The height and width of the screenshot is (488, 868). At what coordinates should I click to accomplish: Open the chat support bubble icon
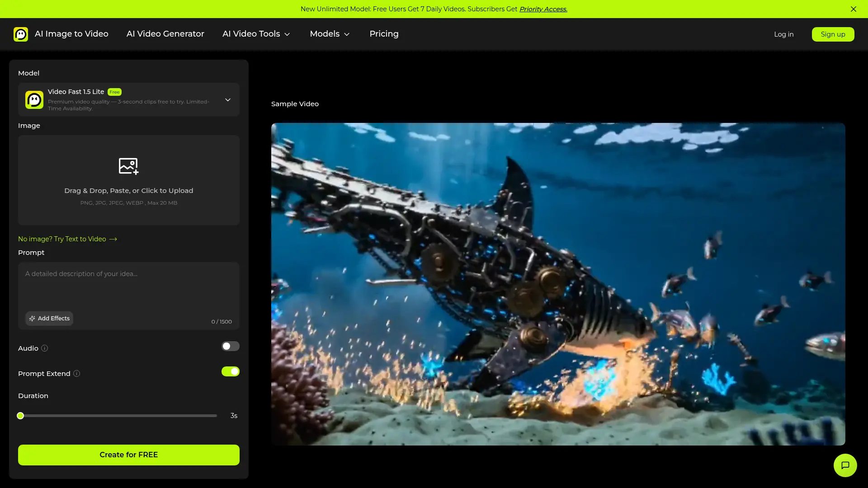[x=845, y=465]
